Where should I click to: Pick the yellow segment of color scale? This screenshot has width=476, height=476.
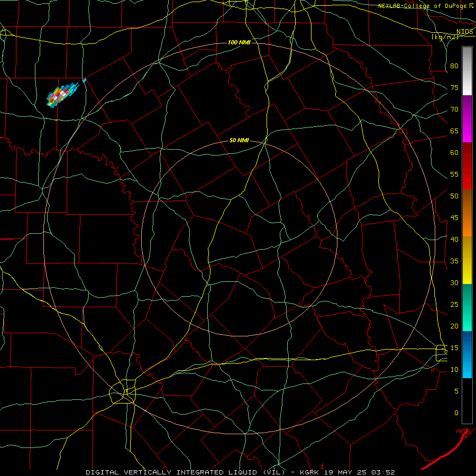467,260
